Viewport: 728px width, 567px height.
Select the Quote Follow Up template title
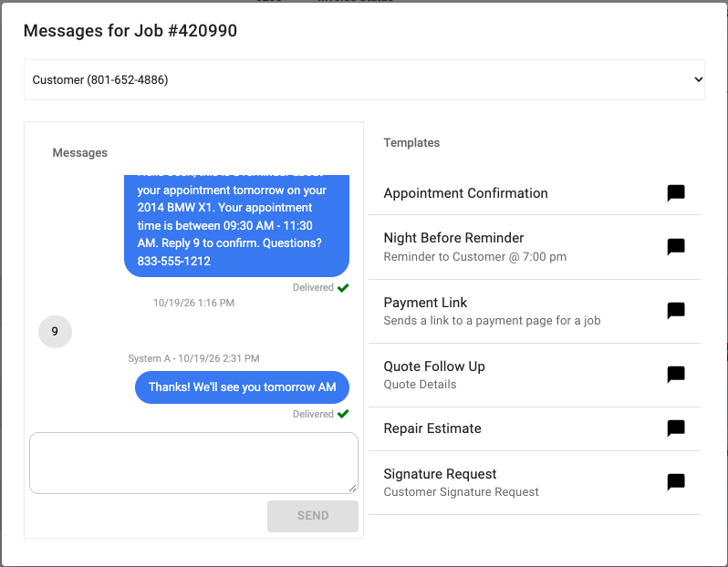pyautogui.click(x=434, y=366)
